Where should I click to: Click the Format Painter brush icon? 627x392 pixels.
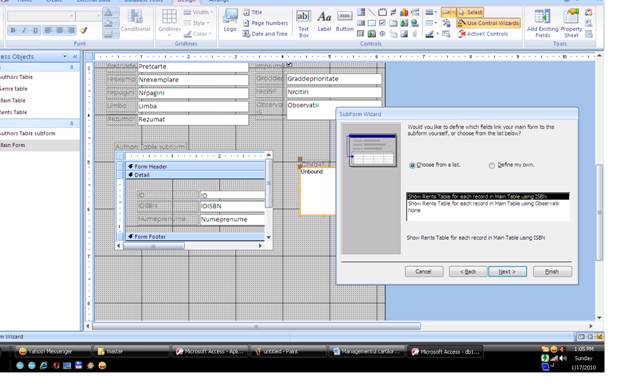(x=84, y=30)
